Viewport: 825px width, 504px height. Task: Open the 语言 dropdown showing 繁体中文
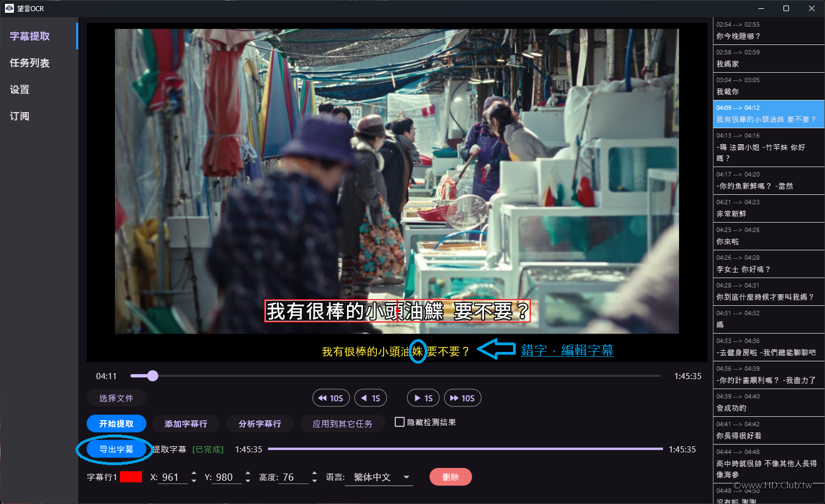click(x=379, y=477)
